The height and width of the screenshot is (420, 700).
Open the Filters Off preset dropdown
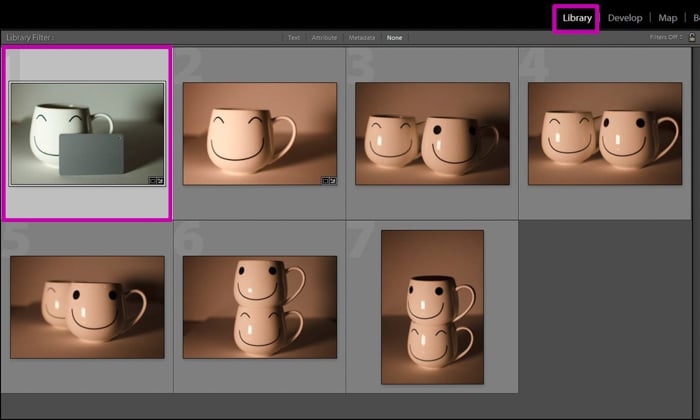point(666,37)
